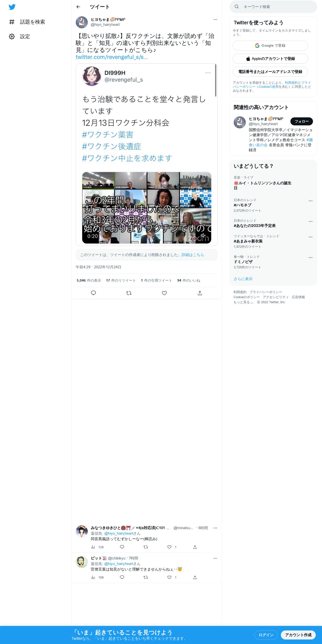
Task: Click the Twitter bird logo
Action: (12, 7)
